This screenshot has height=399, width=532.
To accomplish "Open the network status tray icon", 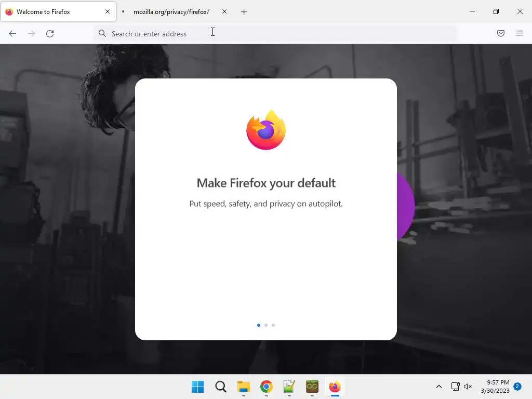I will (455, 387).
